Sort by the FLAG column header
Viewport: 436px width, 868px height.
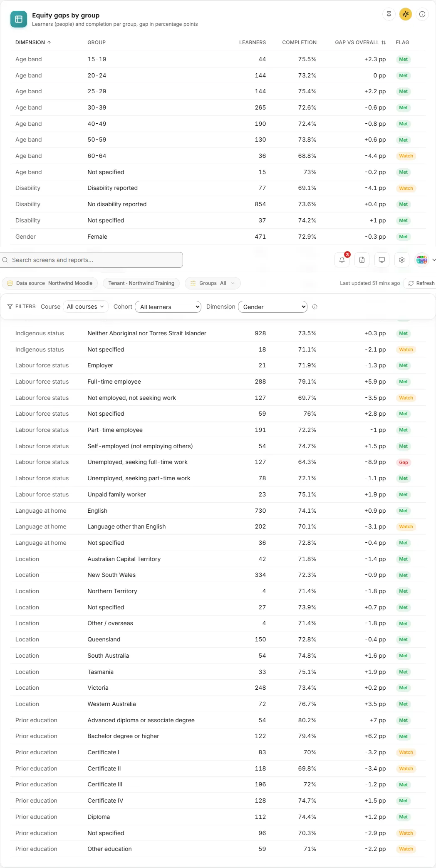402,42
